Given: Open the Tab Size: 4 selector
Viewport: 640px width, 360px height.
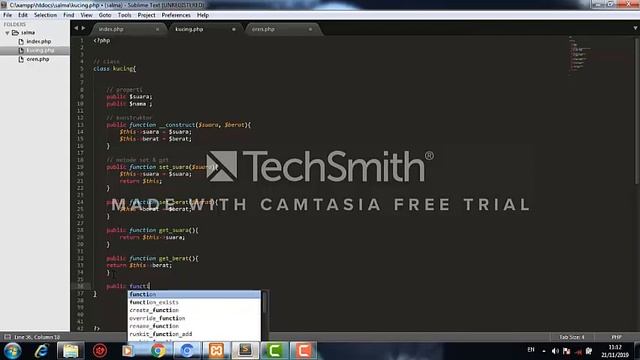Looking at the screenshot, I should point(571,337).
